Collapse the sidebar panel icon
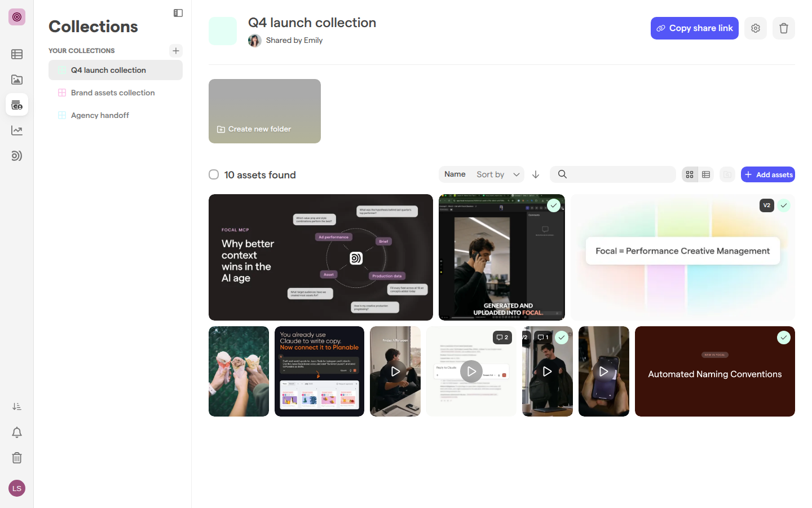This screenshot has height=508, width=812. (178, 13)
